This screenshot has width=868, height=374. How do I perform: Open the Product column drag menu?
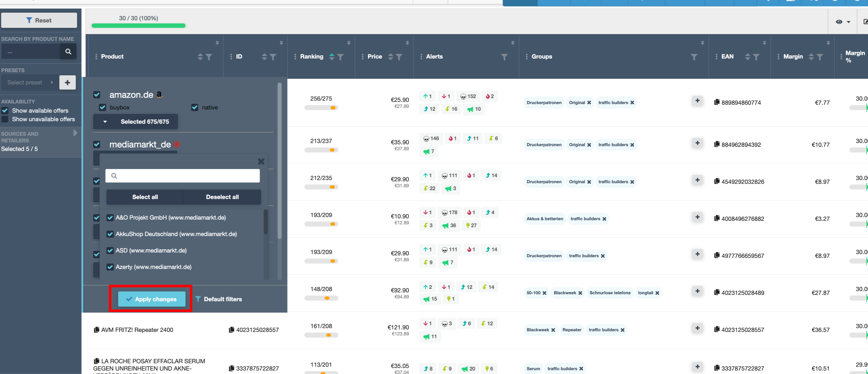96,57
